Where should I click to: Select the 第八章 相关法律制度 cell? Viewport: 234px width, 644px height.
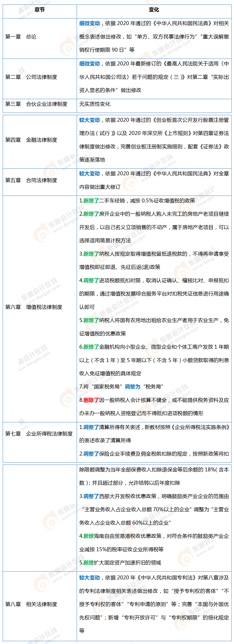coord(31,604)
